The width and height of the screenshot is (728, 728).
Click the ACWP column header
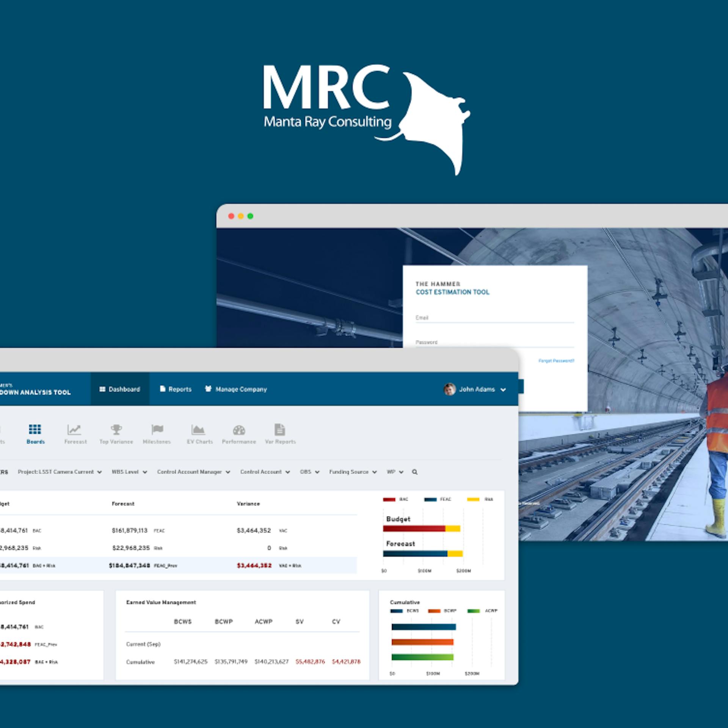[264, 621]
